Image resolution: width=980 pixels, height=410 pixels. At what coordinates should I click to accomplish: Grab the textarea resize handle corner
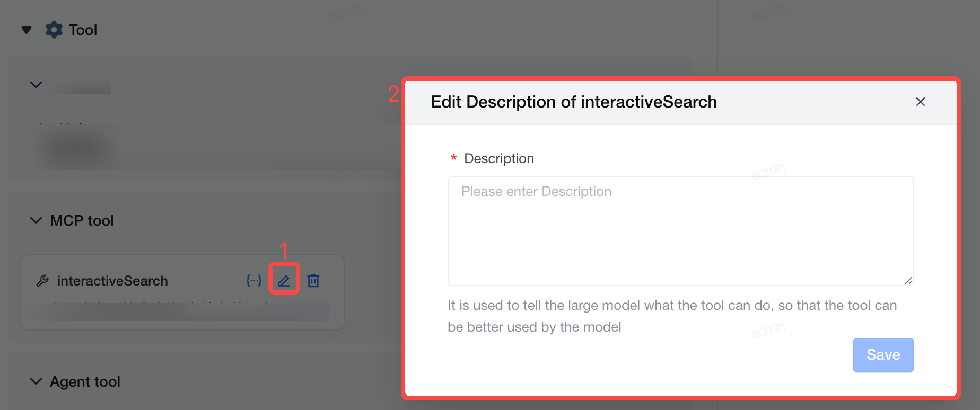[908, 280]
